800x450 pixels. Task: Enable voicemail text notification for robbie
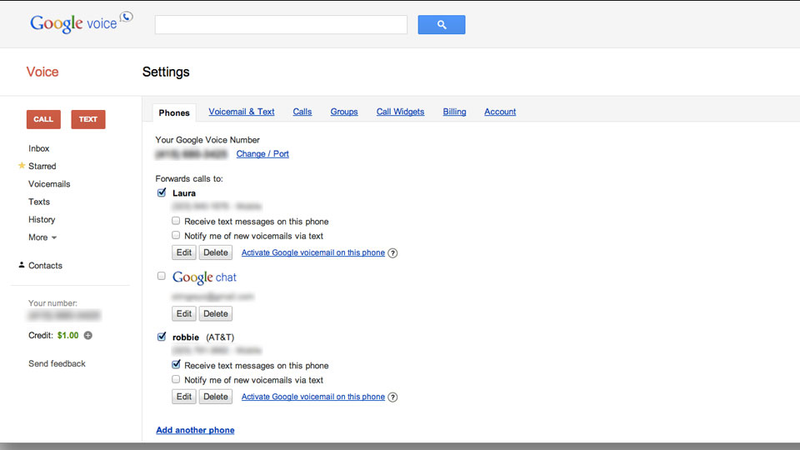point(176,380)
